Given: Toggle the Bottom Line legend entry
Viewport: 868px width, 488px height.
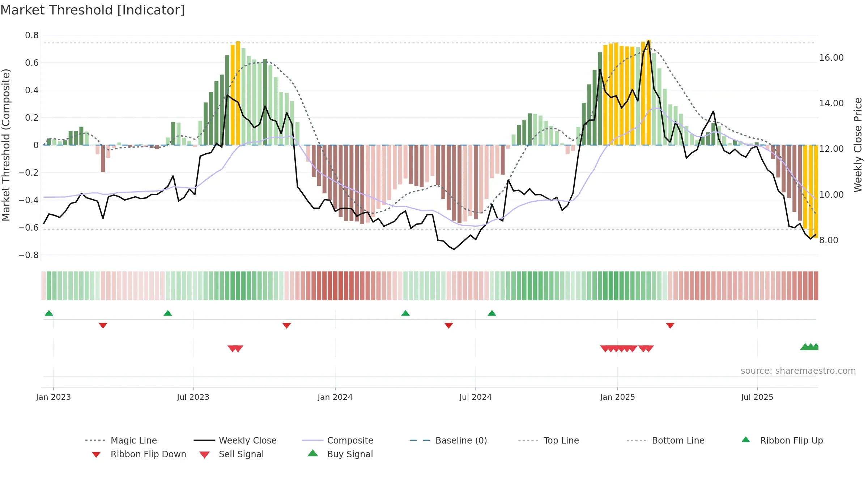Looking at the screenshot, I should coord(665,440).
